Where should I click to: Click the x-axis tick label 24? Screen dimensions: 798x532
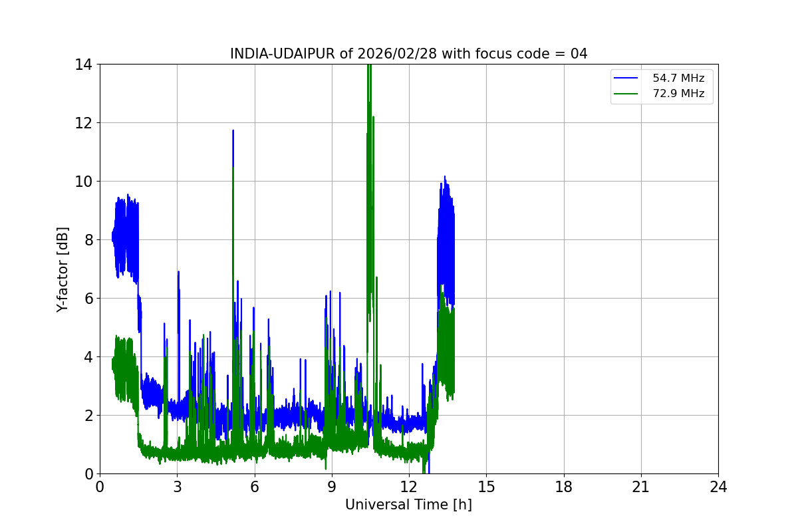[718, 487]
